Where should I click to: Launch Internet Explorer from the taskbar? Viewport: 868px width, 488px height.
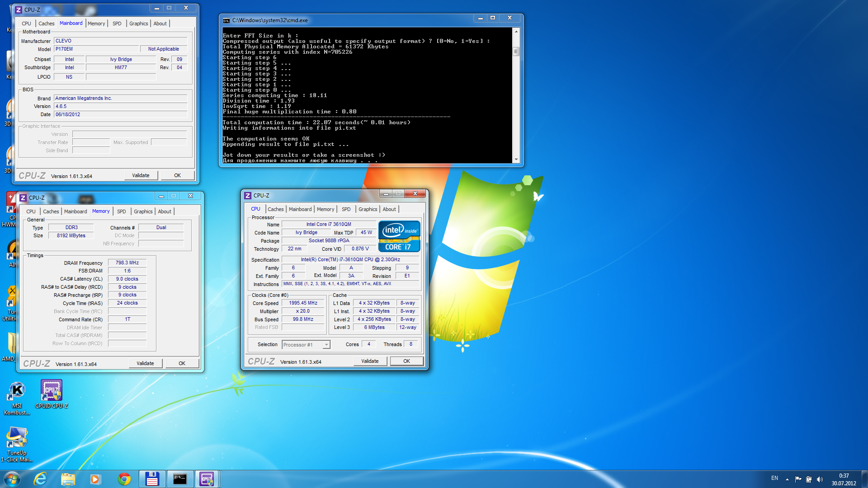[x=40, y=479]
